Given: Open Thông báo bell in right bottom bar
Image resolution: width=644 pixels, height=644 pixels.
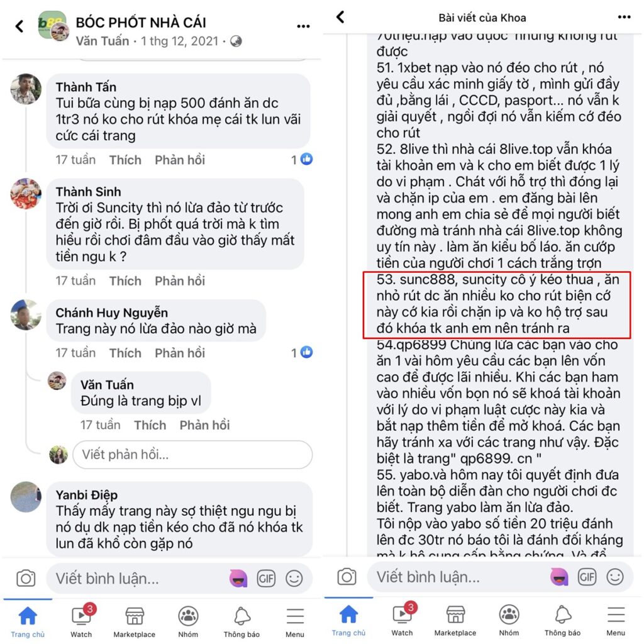Looking at the screenshot, I should pyautogui.click(x=563, y=621).
